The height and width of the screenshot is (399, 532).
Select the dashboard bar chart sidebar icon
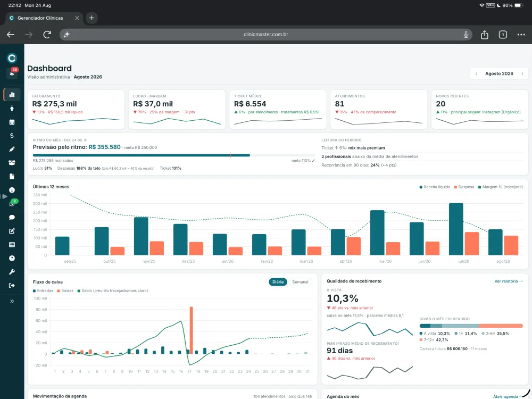[12, 95]
